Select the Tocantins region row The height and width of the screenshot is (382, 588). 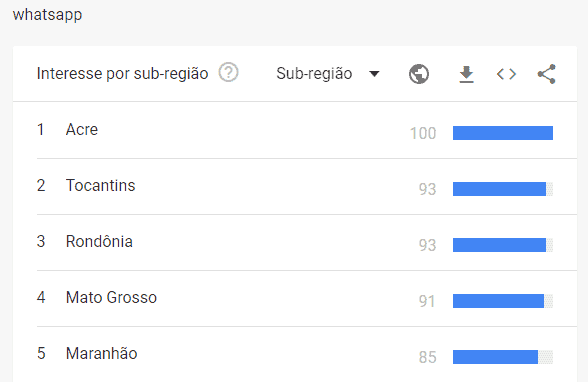point(295,186)
